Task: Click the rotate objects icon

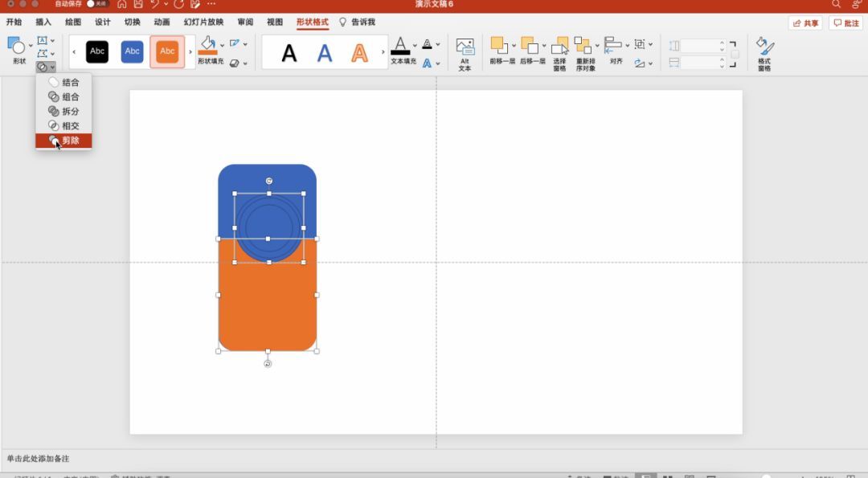Action: (640, 63)
